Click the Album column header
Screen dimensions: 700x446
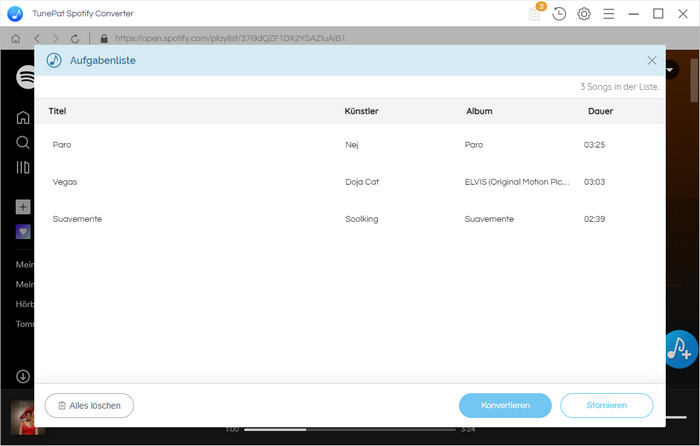[x=479, y=111]
